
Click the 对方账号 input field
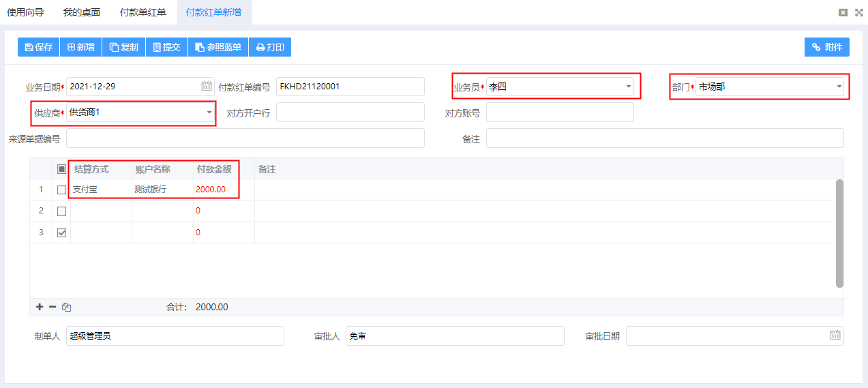click(560, 112)
